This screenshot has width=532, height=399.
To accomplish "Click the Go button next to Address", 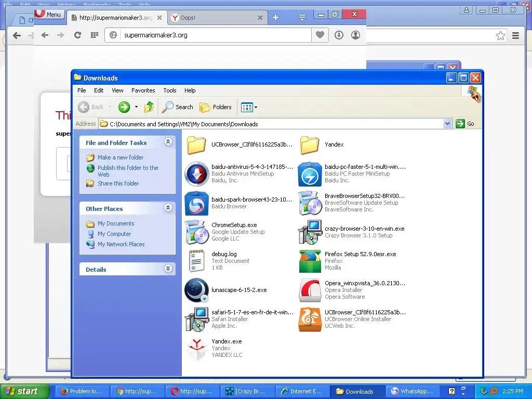I will (x=465, y=124).
